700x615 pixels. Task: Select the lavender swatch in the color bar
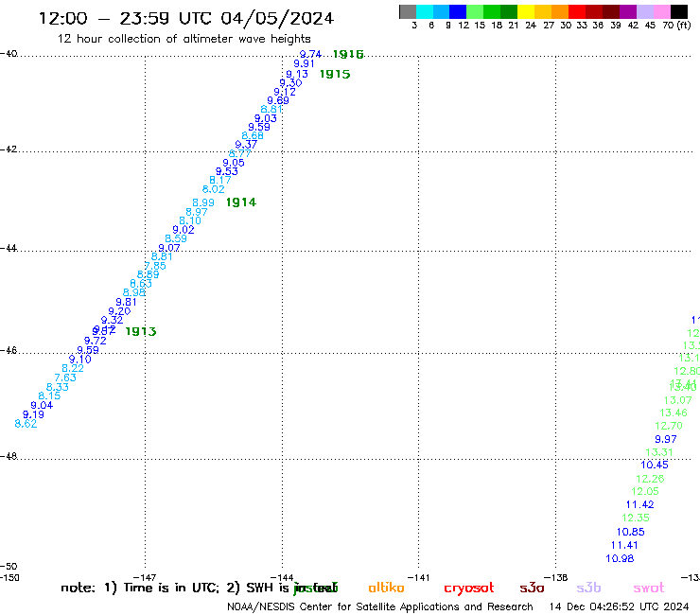[x=644, y=11]
